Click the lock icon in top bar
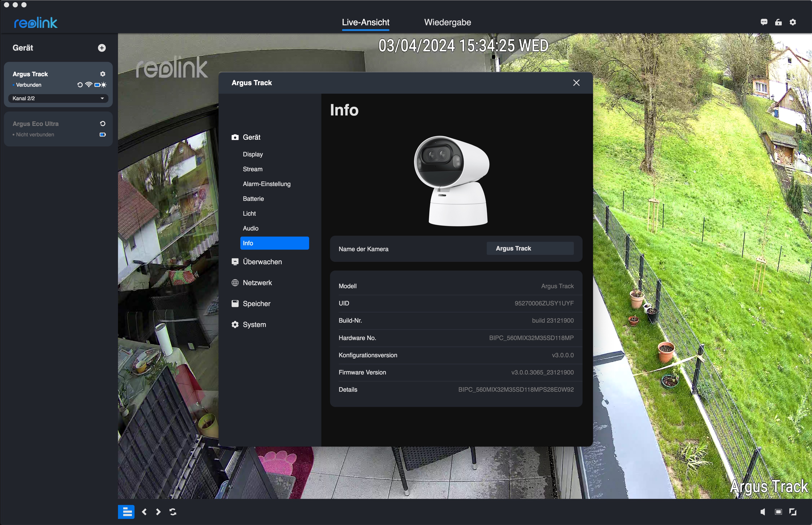 coord(779,22)
